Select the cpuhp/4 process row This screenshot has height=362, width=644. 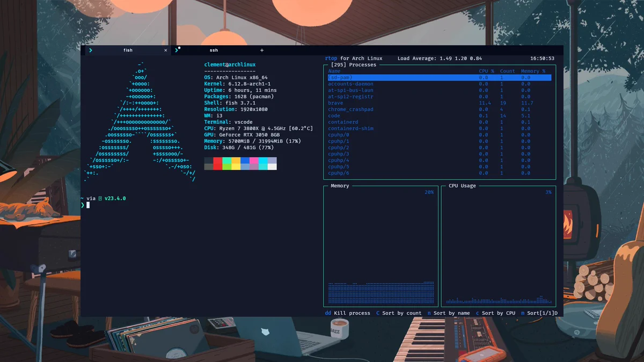tap(440, 160)
